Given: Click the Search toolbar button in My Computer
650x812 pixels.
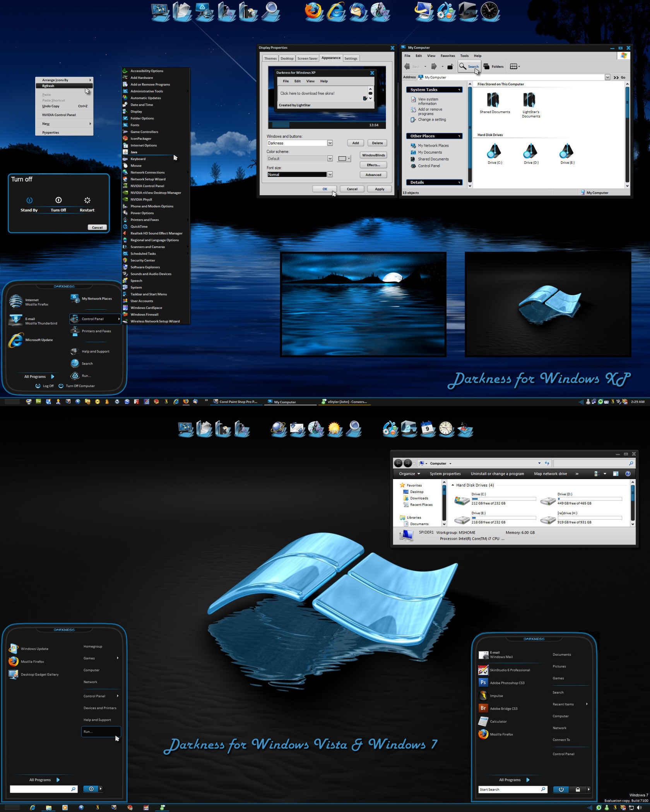Looking at the screenshot, I should pyautogui.click(x=469, y=67).
